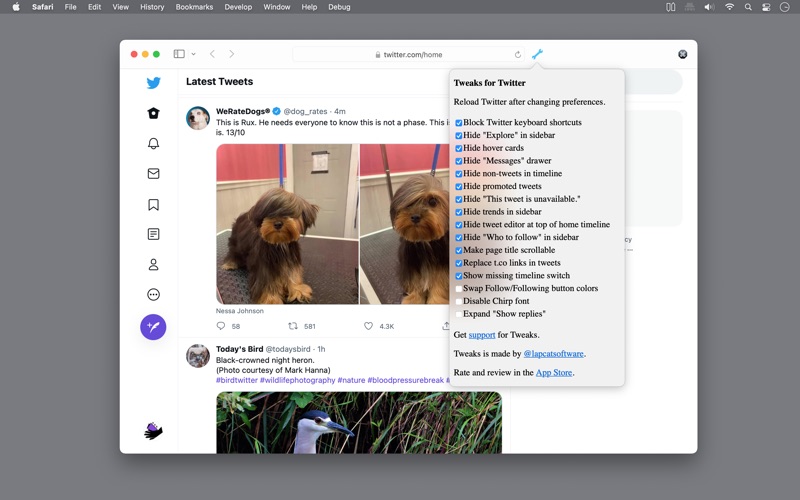Open the Safari menu

coord(42,7)
